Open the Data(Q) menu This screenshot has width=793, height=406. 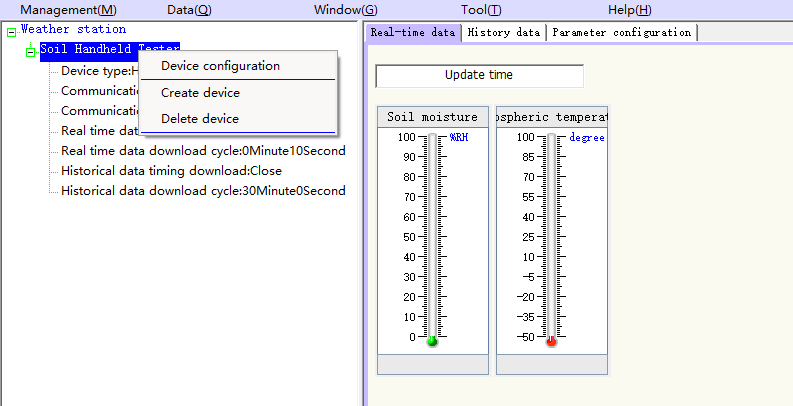(189, 10)
